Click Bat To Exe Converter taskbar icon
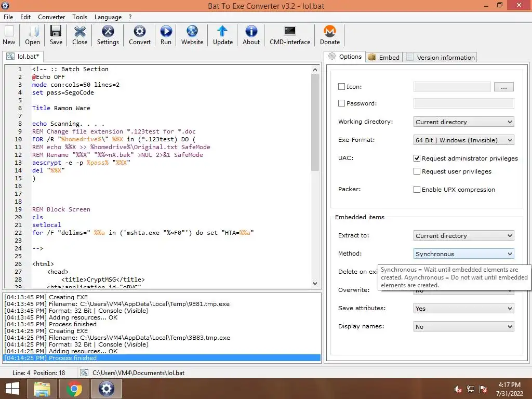The image size is (532, 399). point(106,389)
